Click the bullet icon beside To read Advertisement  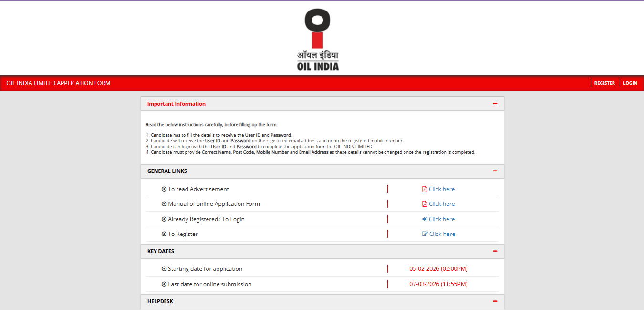click(164, 189)
